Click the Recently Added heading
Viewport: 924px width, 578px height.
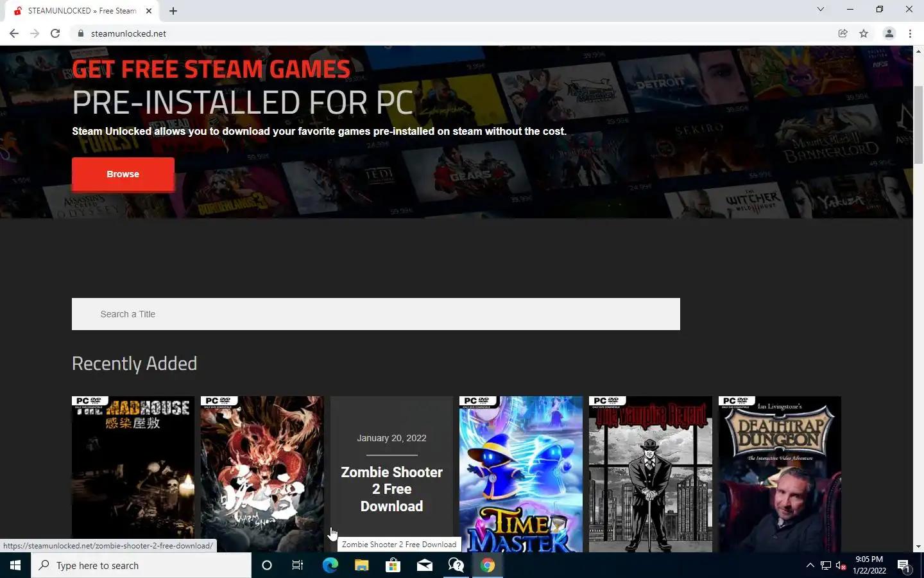tap(134, 363)
